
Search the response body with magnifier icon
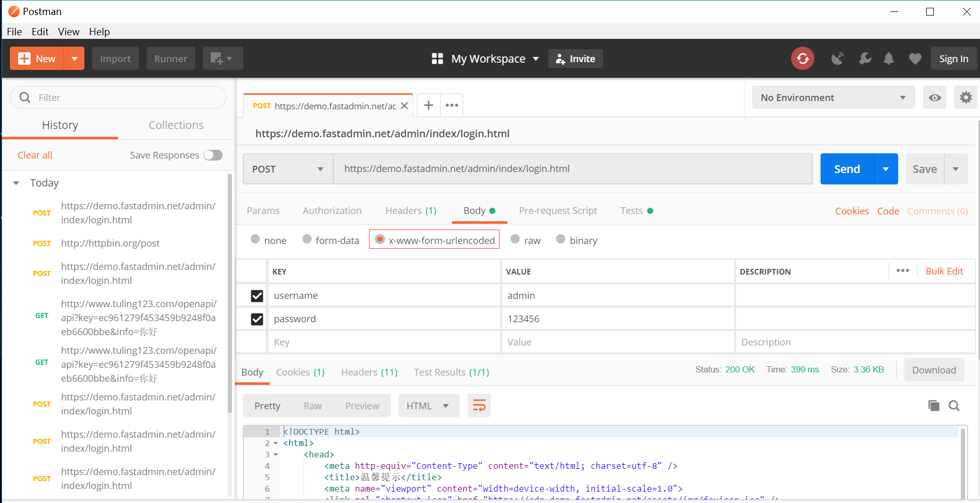954,406
